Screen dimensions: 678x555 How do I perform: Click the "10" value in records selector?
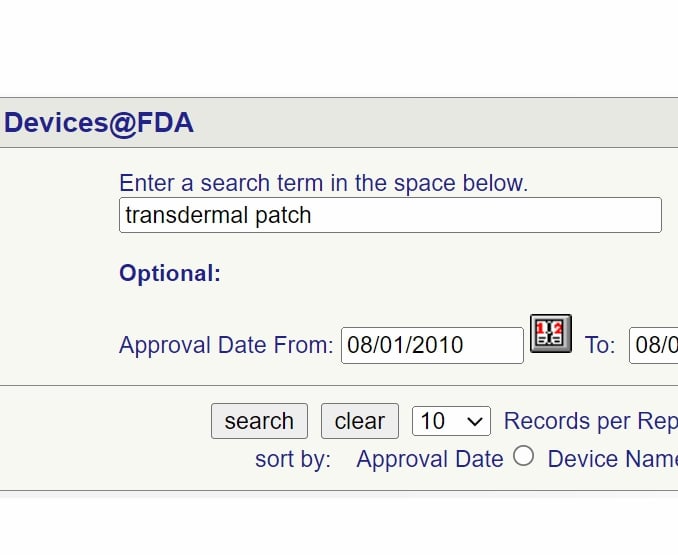pyautogui.click(x=433, y=421)
